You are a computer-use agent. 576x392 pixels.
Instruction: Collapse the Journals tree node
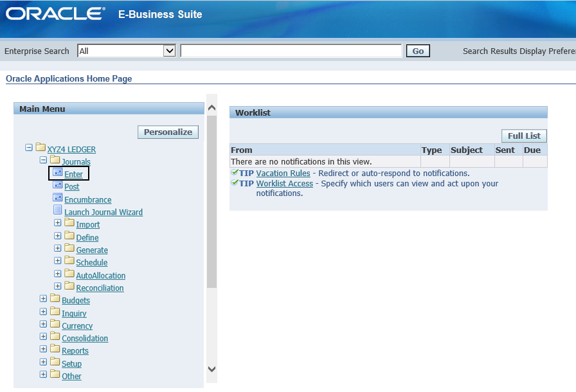(43, 160)
